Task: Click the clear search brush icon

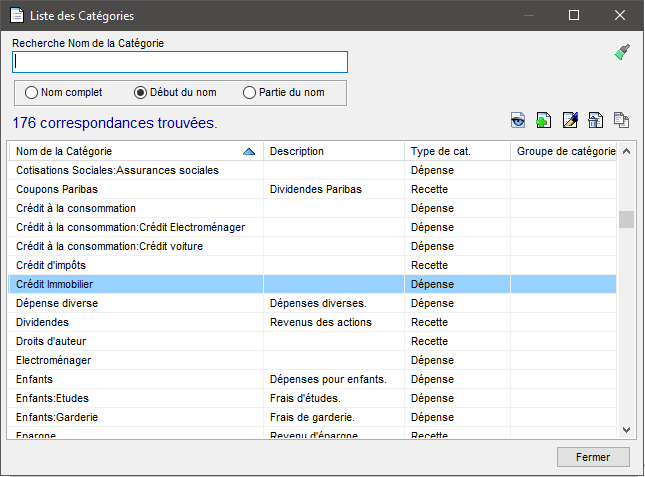Action: click(x=622, y=53)
